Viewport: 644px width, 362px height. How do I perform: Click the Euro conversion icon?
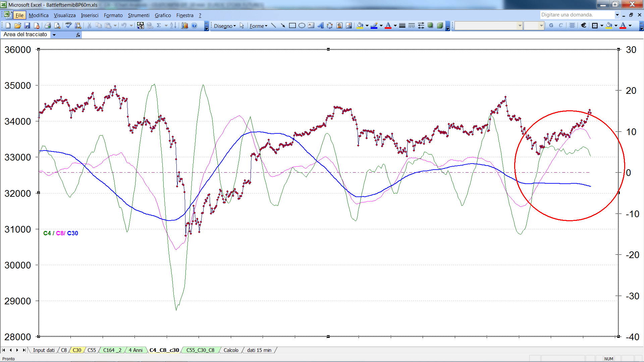tap(141, 25)
